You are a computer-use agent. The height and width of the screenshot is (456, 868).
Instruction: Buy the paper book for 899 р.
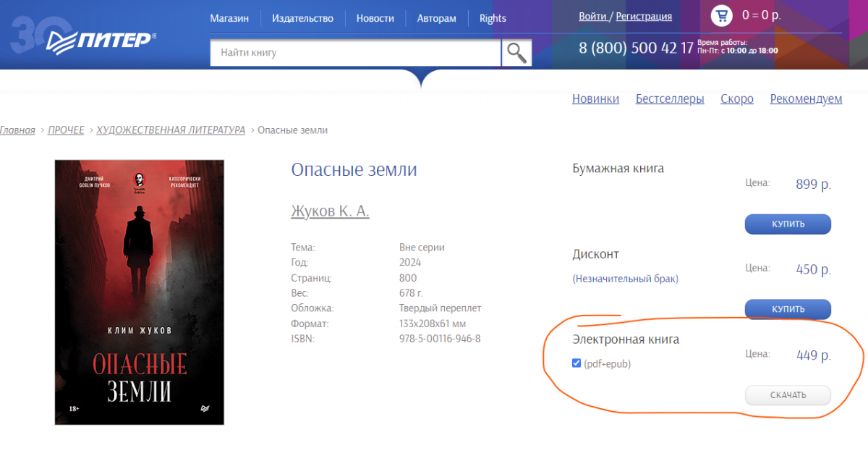788,224
